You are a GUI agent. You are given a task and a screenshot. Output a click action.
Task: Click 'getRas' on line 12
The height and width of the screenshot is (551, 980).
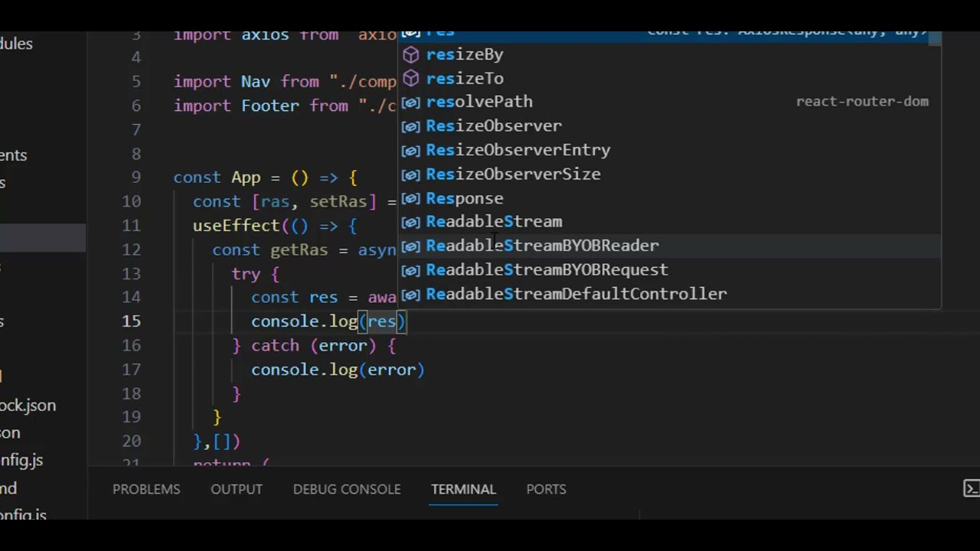click(299, 249)
